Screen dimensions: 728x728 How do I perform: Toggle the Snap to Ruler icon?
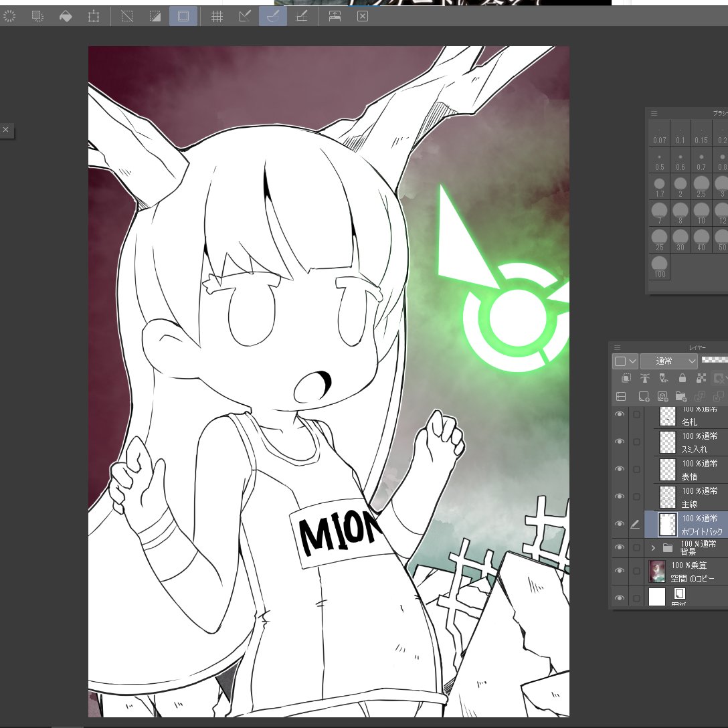coord(245,16)
